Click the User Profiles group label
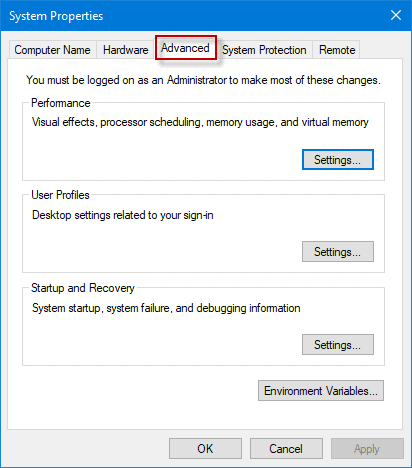The height and width of the screenshot is (468, 412). point(60,195)
